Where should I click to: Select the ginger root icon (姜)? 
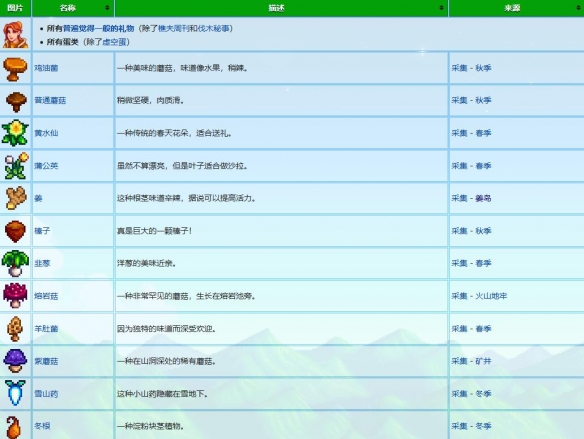16,198
